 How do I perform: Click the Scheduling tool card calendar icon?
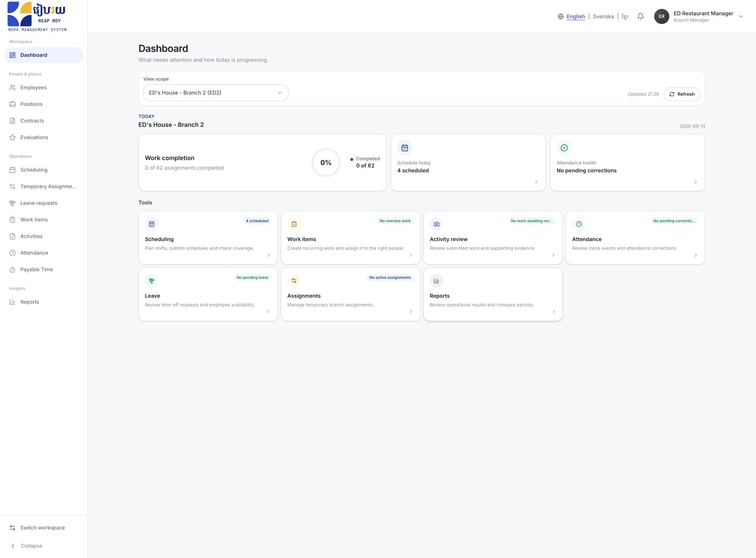pyautogui.click(x=152, y=224)
